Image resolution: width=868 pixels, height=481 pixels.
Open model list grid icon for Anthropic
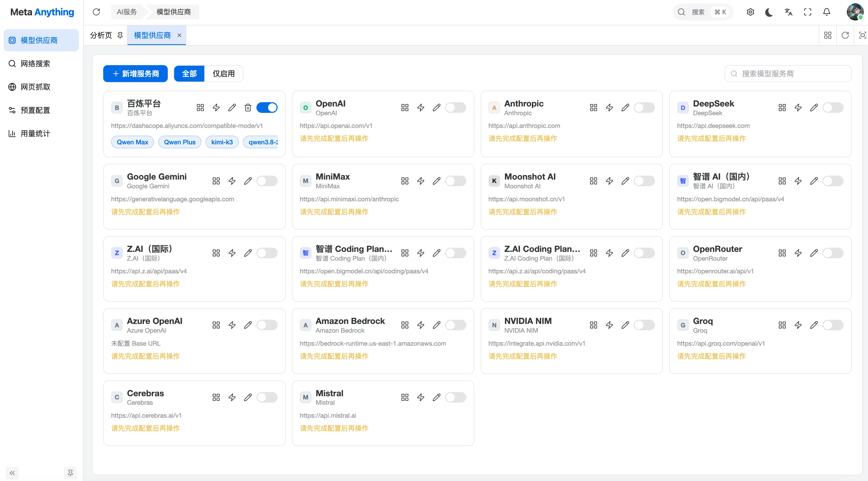click(x=593, y=108)
